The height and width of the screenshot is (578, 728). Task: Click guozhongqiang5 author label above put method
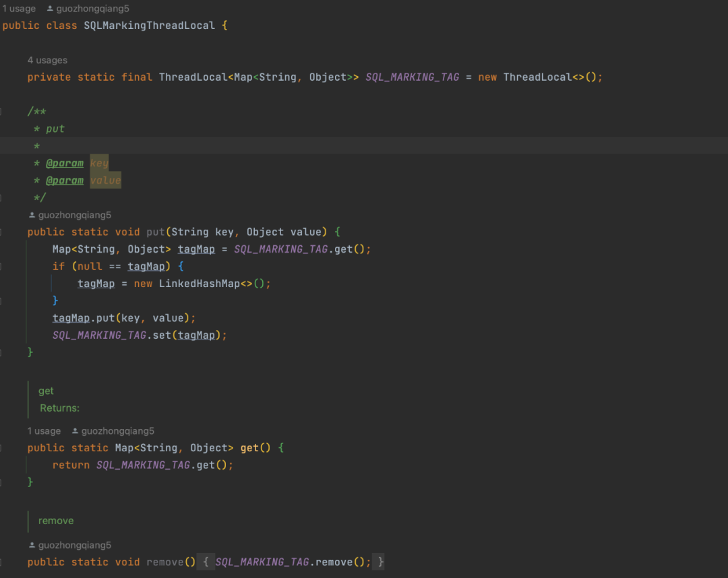[75, 215]
